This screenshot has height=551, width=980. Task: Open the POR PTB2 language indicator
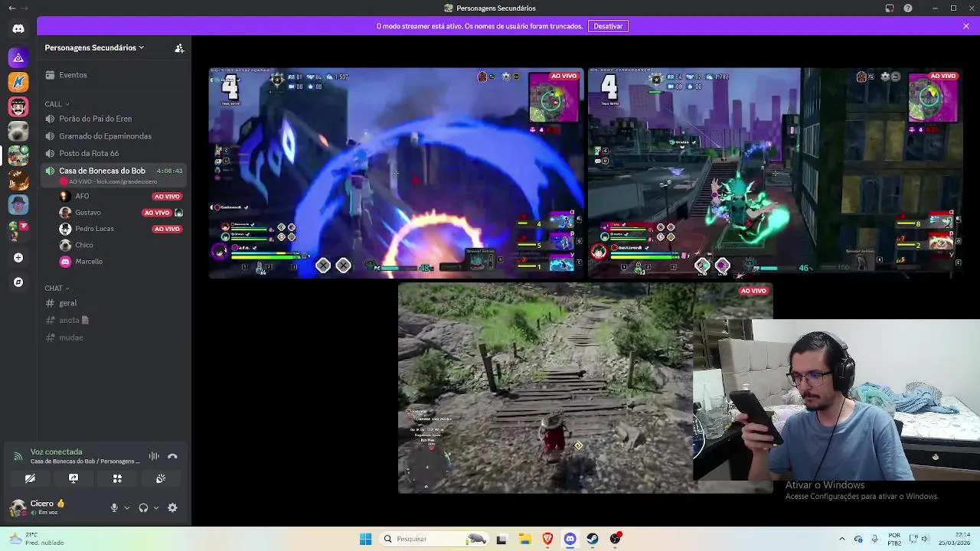point(894,539)
